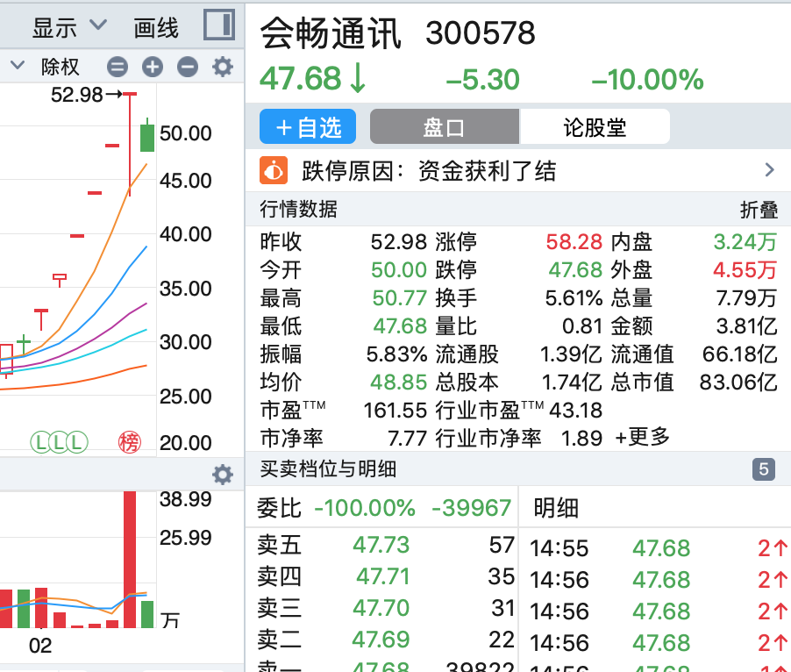791x672 pixels.
Task: Click the circular equals icon in chart toolbar
Action: point(117,67)
